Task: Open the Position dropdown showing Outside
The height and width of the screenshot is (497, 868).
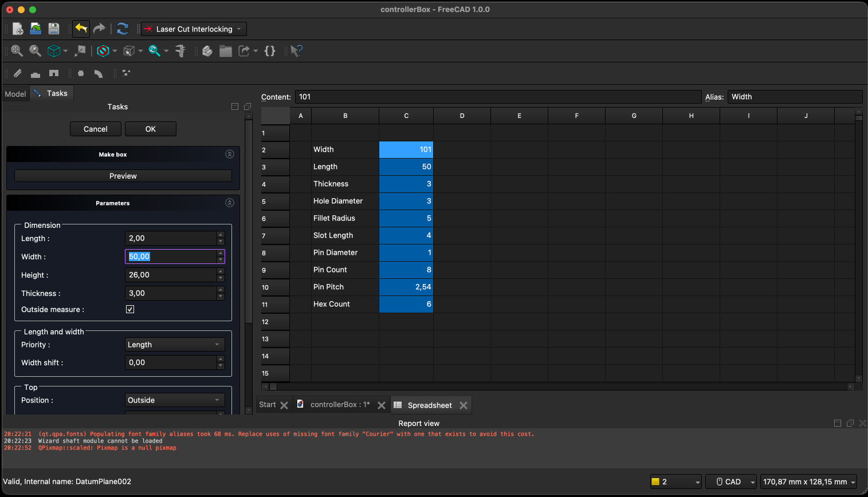Action: coord(174,400)
